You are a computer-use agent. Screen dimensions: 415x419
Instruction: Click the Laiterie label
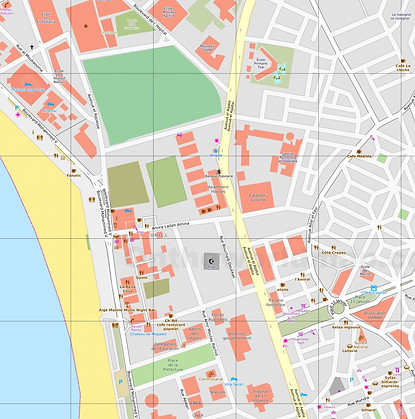(x=350, y=351)
